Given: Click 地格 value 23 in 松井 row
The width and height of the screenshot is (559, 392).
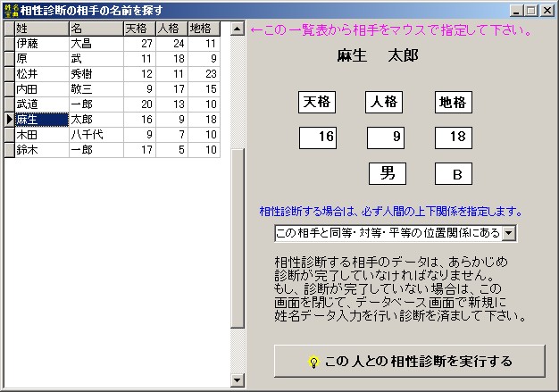Looking at the screenshot, I should (x=204, y=74).
